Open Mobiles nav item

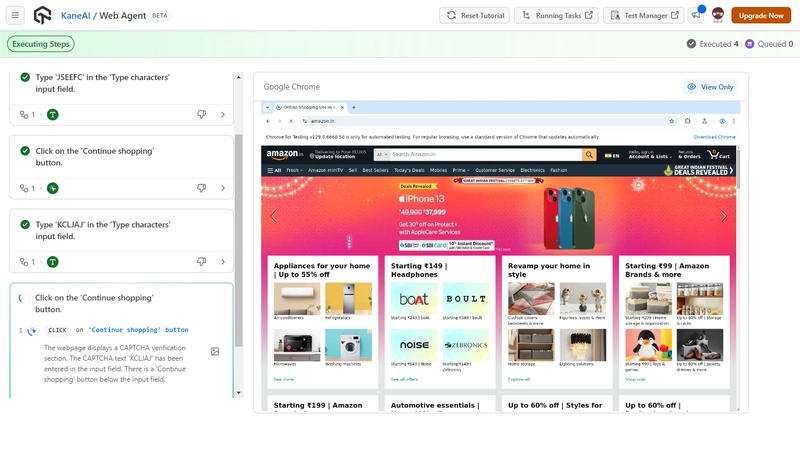tap(438, 170)
